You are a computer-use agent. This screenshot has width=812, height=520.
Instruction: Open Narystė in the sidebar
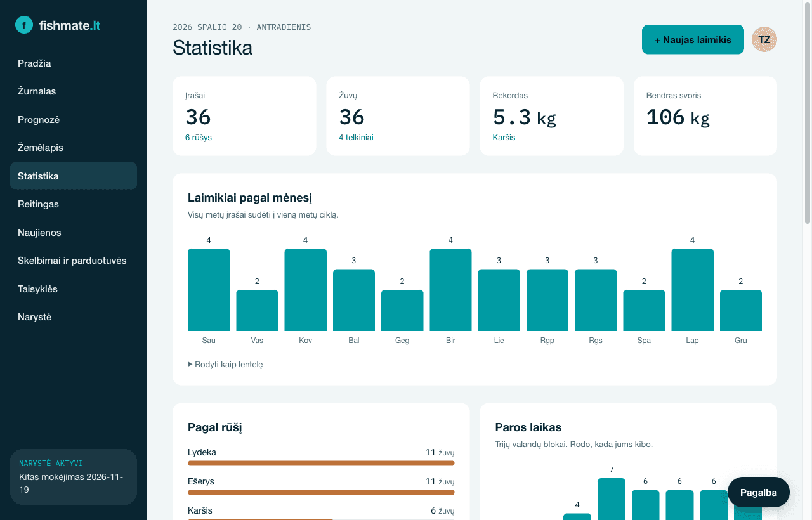(x=74, y=317)
